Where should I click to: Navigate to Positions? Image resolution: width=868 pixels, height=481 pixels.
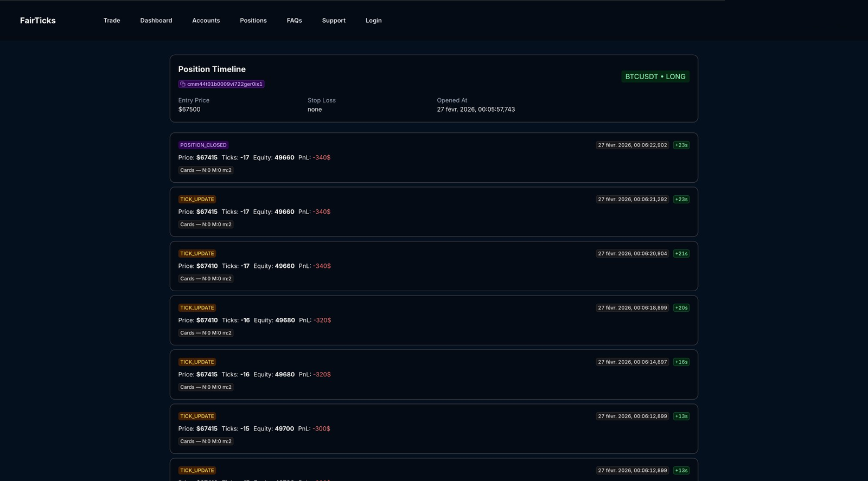[x=253, y=21]
